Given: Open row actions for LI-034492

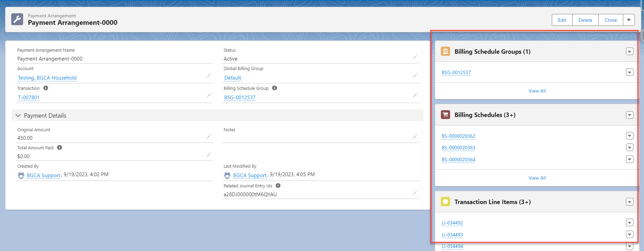Looking at the screenshot, I should coord(629,223).
